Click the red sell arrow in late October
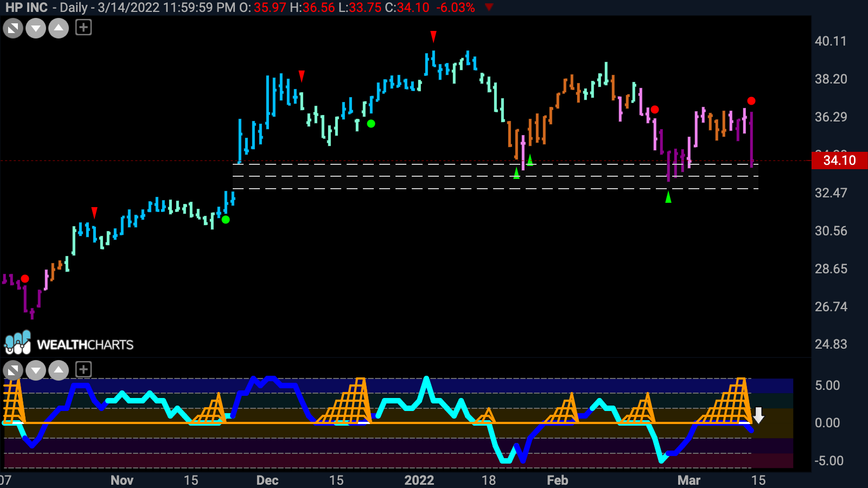The image size is (868, 488). [94, 213]
